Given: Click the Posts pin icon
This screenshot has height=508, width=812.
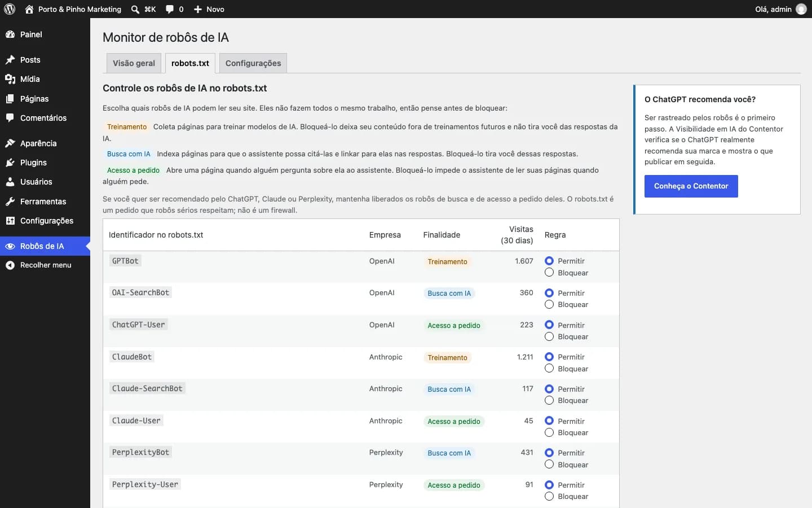Looking at the screenshot, I should [x=10, y=60].
